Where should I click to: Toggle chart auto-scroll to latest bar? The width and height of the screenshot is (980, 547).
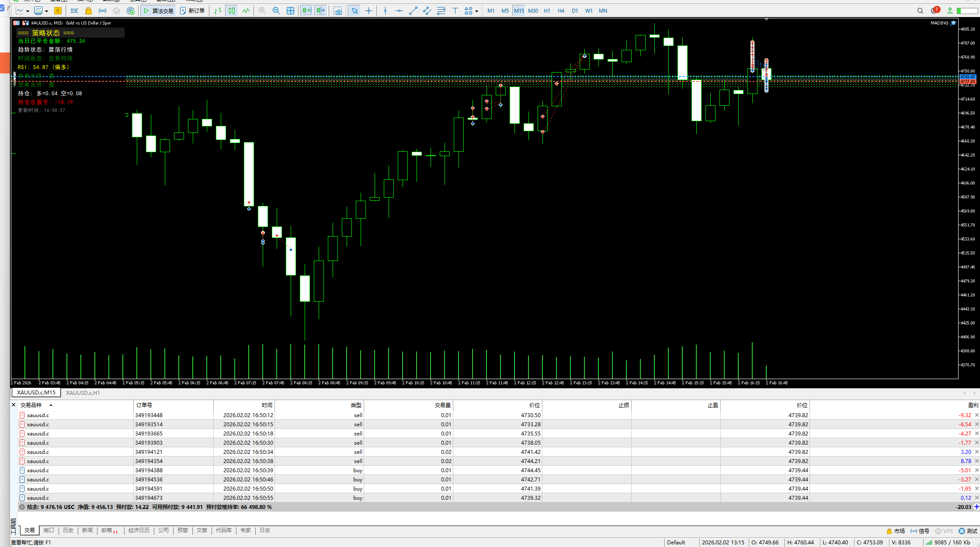pos(306,11)
